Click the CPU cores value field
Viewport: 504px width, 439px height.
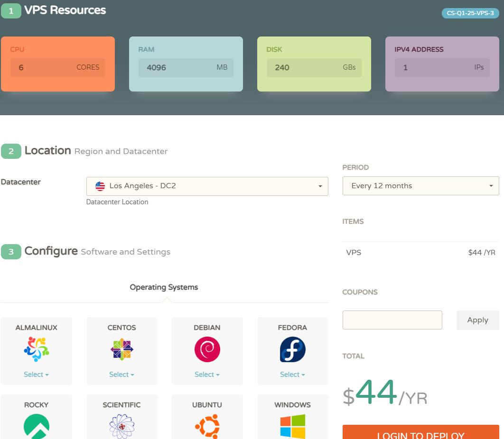click(x=58, y=67)
